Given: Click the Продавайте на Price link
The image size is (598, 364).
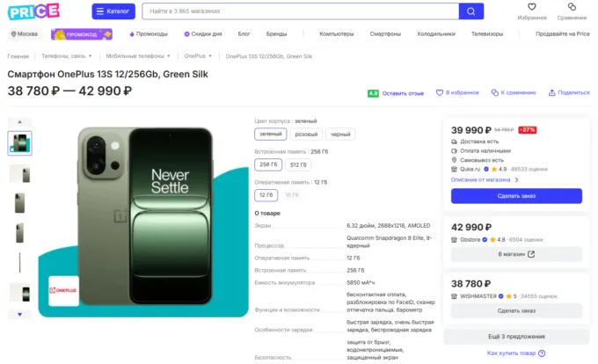Looking at the screenshot, I should (x=563, y=34).
